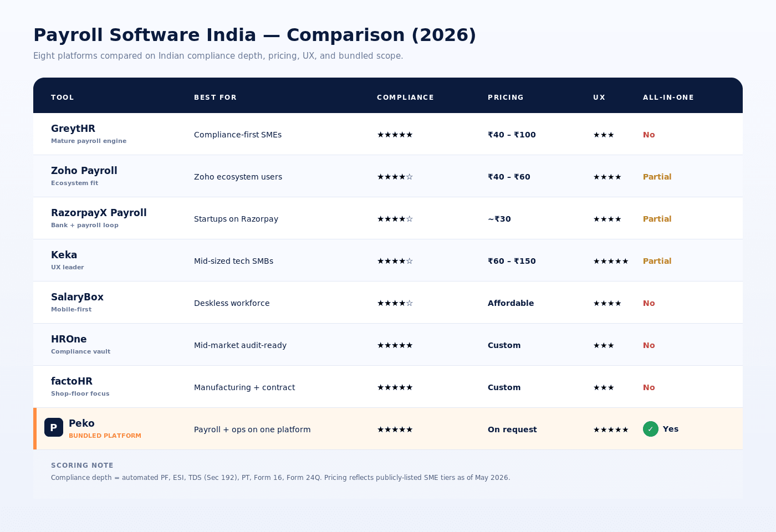
Task: Click SalaryBox 'Affordable' pricing
Action: [511, 303]
